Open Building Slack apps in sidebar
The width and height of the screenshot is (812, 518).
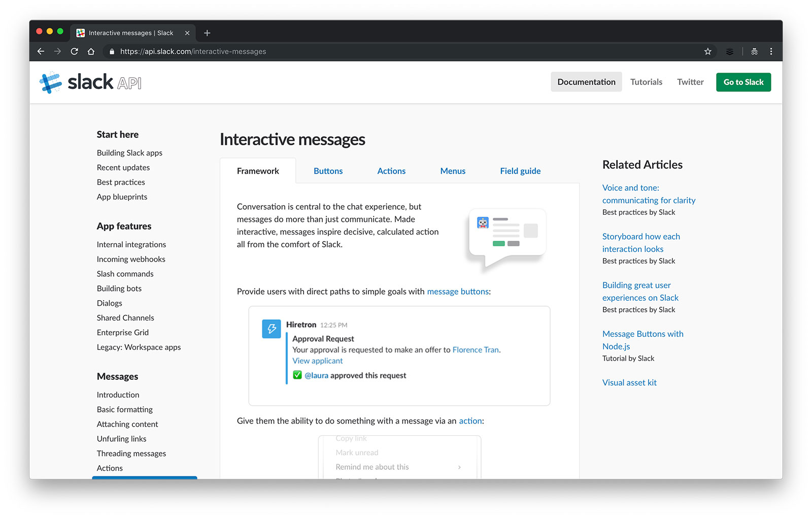pos(129,152)
